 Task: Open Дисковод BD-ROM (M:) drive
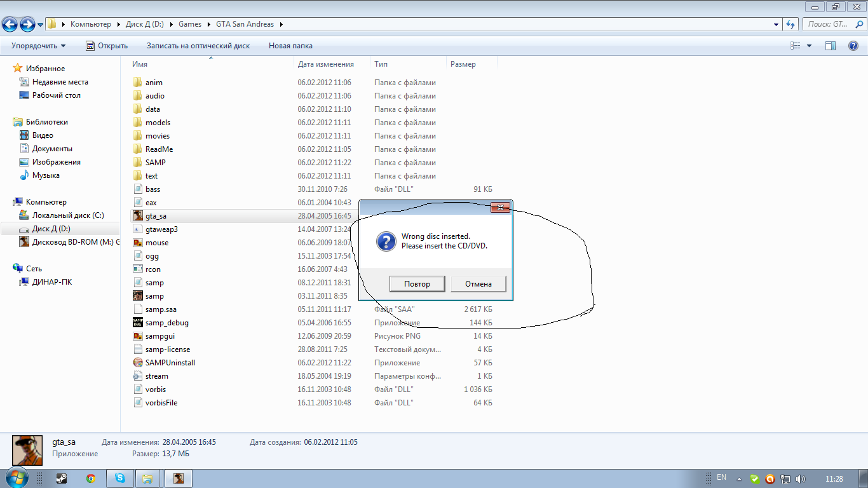coord(76,242)
